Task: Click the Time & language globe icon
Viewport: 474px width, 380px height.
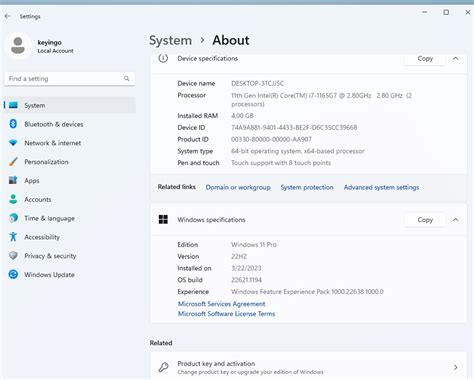Action: pos(13,218)
